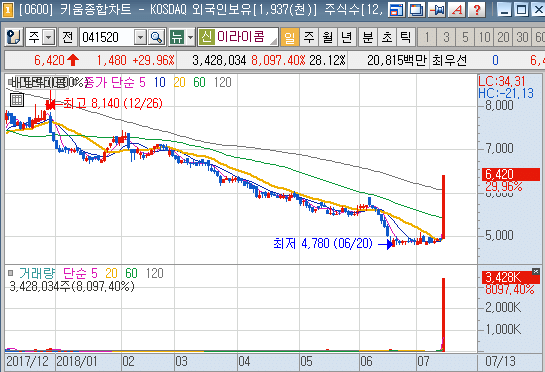
Task: Click the red 6,420 price tag on the axis
Action: (x=510, y=174)
